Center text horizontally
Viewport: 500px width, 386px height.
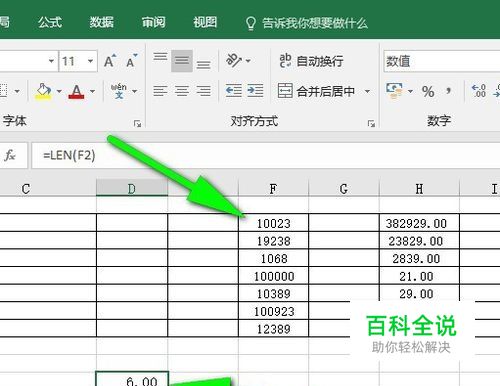click(182, 91)
